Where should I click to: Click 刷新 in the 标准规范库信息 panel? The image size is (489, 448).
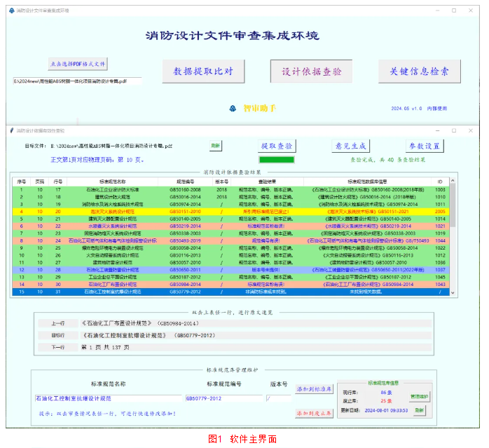coord(420,410)
